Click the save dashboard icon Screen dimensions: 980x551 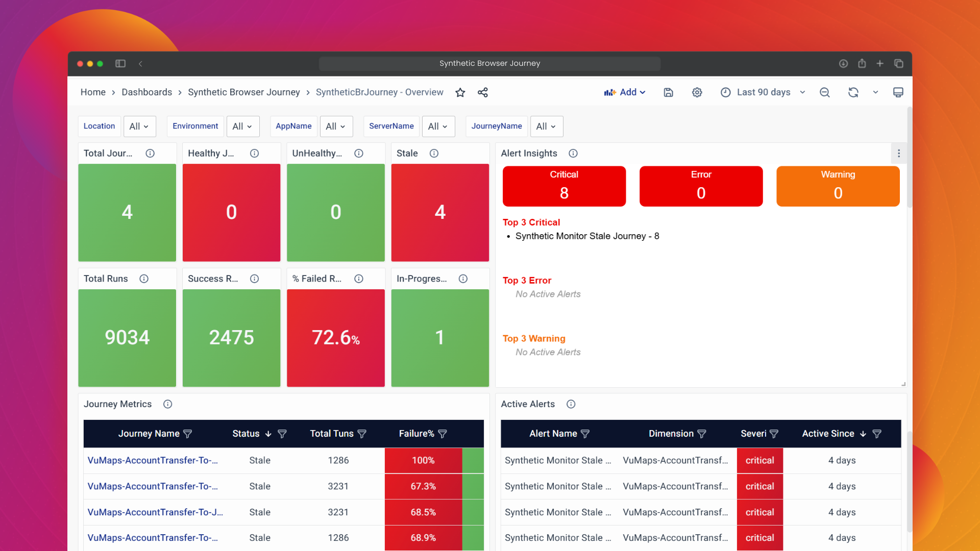click(x=668, y=92)
